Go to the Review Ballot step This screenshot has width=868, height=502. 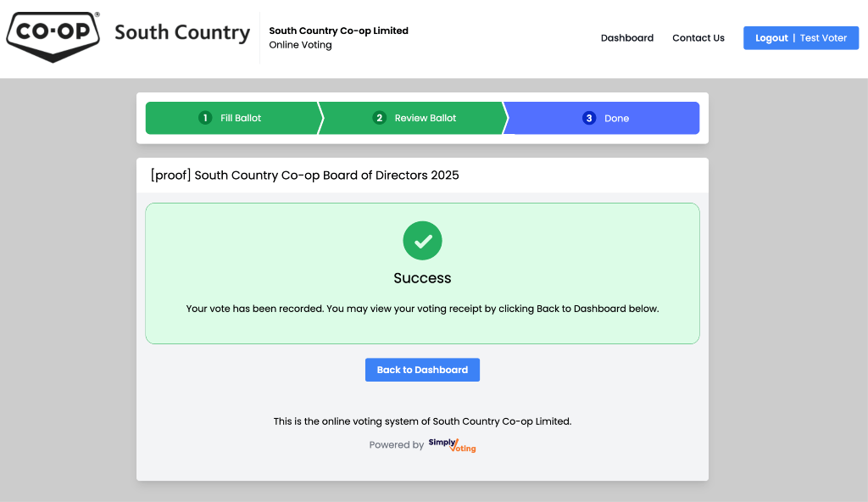click(425, 118)
